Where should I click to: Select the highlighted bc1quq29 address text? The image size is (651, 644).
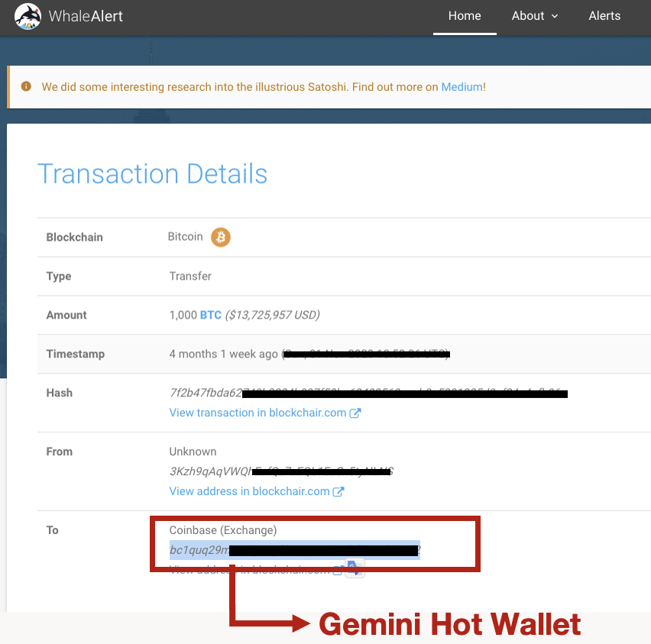(x=295, y=550)
